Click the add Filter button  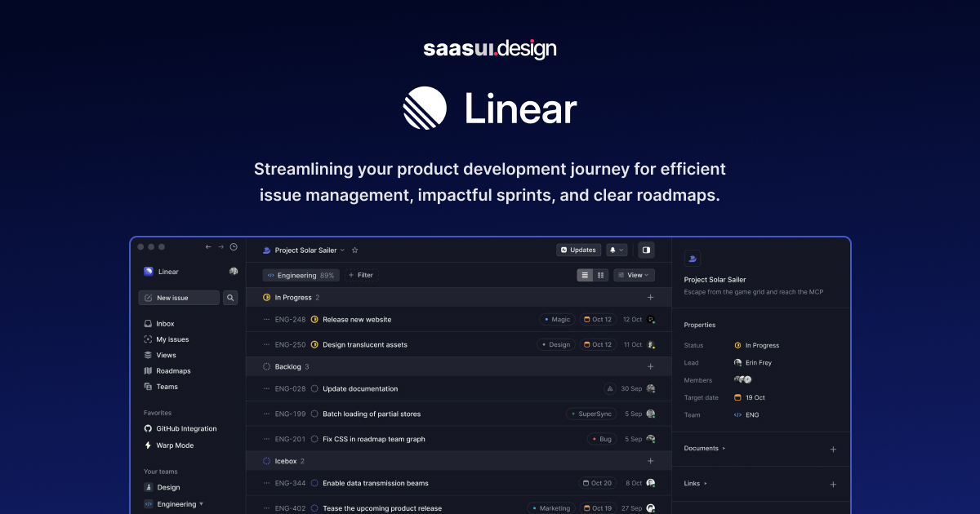(361, 275)
